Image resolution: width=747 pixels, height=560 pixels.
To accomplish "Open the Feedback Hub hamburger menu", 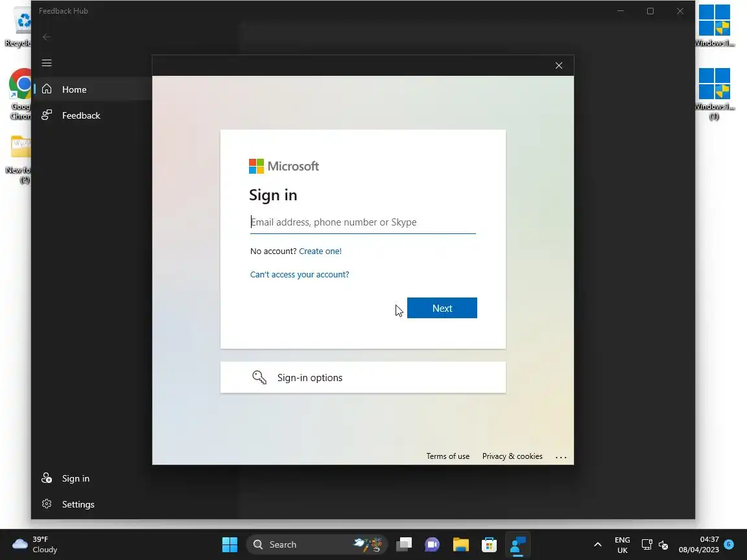I will [47, 63].
